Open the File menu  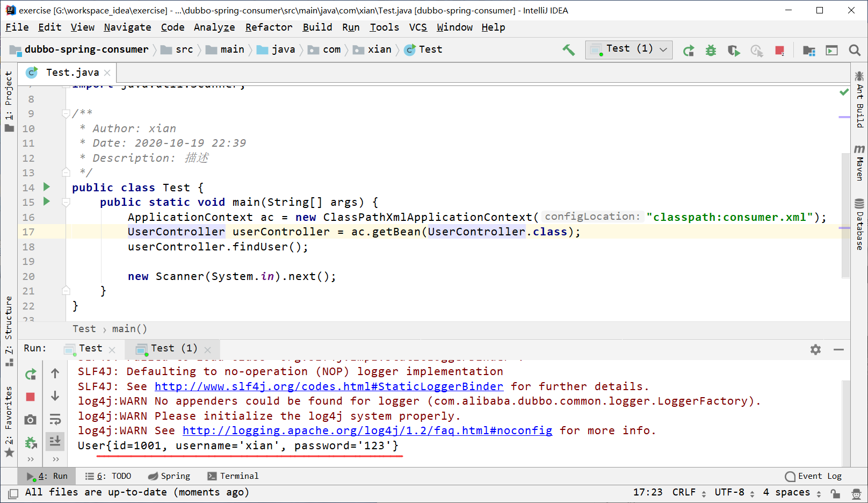click(x=17, y=27)
